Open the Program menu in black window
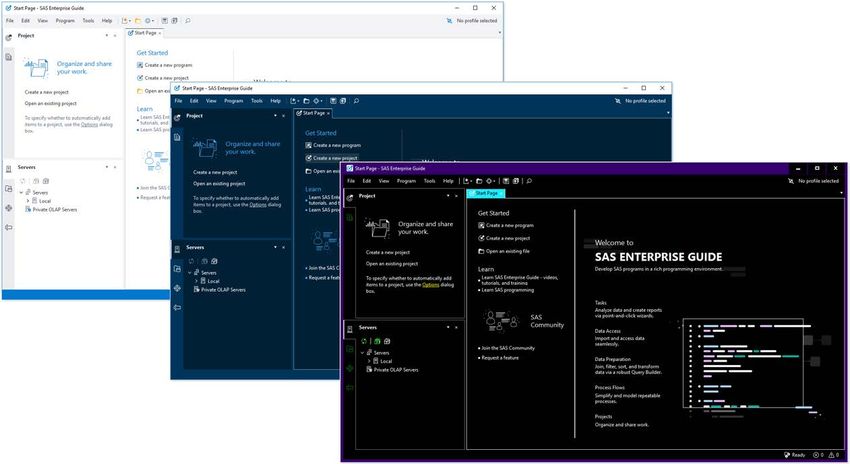The width and height of the screenshot is (850, 464). tap(406, 181)
